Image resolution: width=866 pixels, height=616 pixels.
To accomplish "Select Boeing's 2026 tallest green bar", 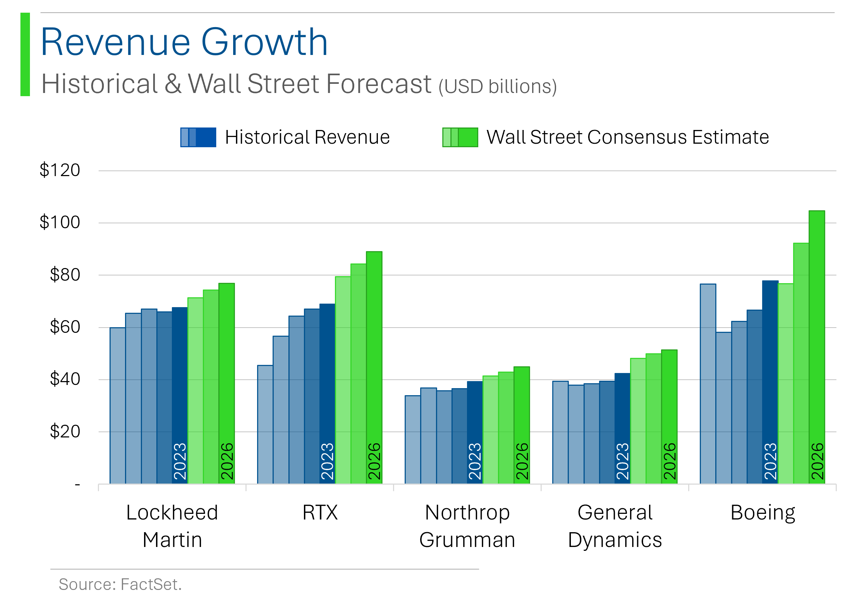I will 817,348.
